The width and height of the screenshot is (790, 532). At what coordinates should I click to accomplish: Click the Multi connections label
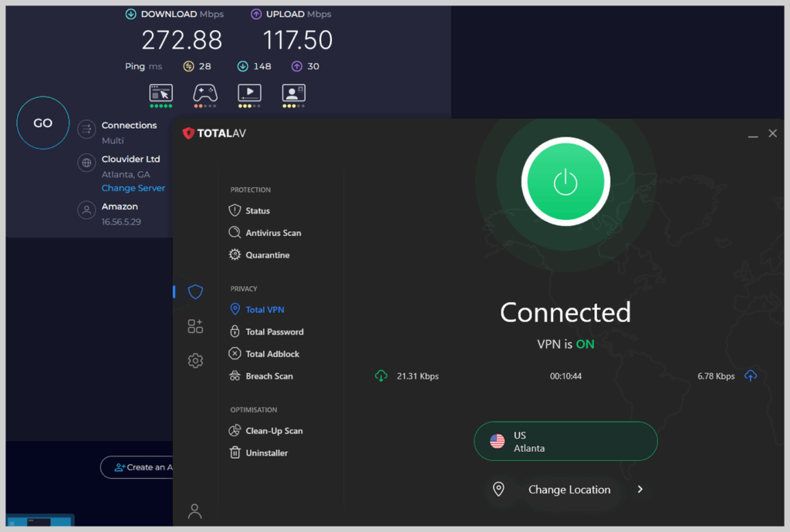coord(113,140)
